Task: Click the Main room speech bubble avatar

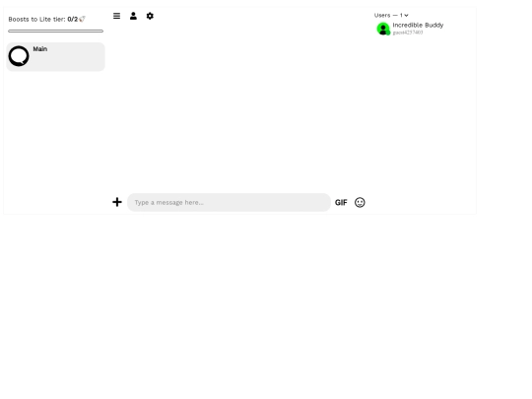Action: (x=19, y=56)
